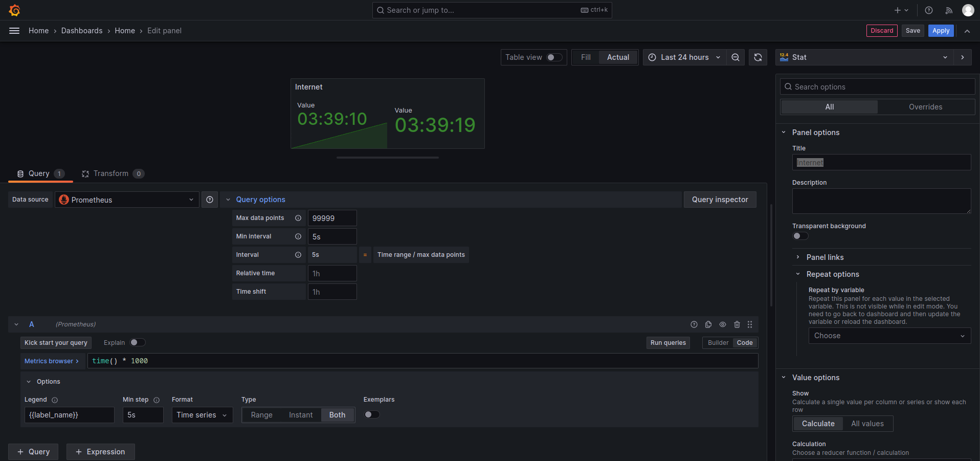Open the user profile avatar

968,10
